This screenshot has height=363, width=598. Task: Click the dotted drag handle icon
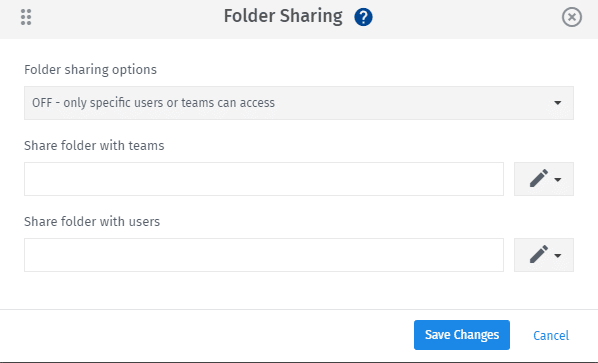[x=26, y=17]
